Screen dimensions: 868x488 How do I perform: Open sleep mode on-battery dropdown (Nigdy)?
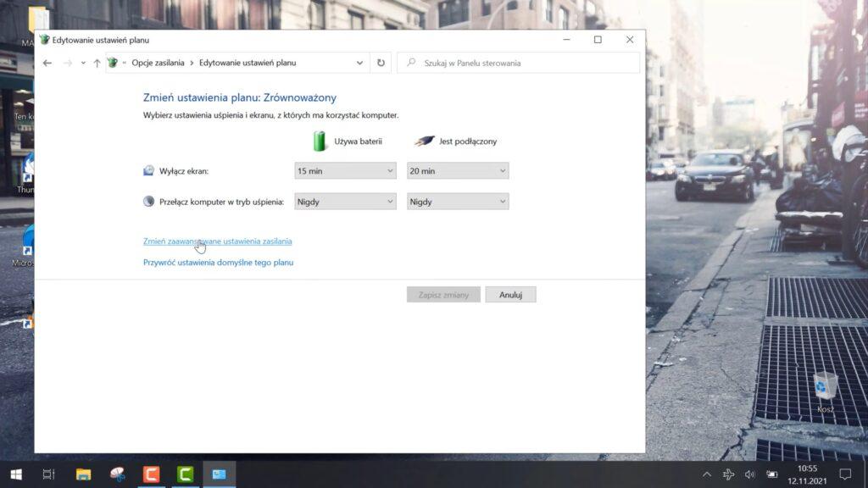pyautogui.click(x=345, y=202)
